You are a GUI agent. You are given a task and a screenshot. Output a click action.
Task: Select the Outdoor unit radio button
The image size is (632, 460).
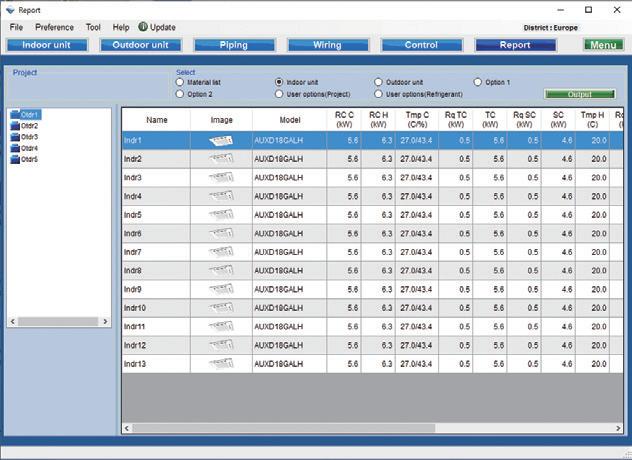coord(378,82)
